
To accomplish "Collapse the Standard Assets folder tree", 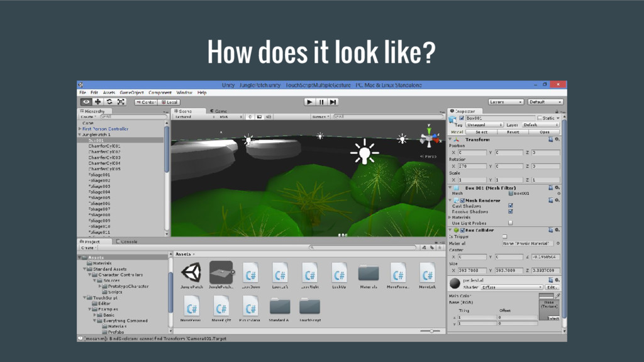I will coord(85,269).
